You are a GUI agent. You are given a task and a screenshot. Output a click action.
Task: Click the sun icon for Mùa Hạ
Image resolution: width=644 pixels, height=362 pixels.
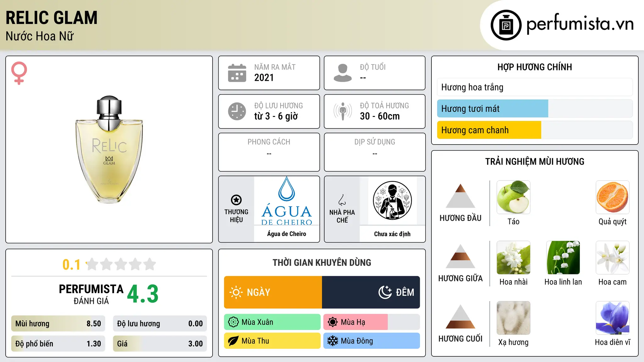pyautogui.click(x=333, y=322)
